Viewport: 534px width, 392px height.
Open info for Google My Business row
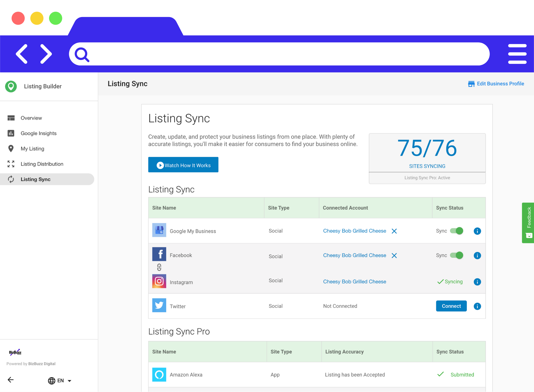pyautogui.click(x=477, y=231)
